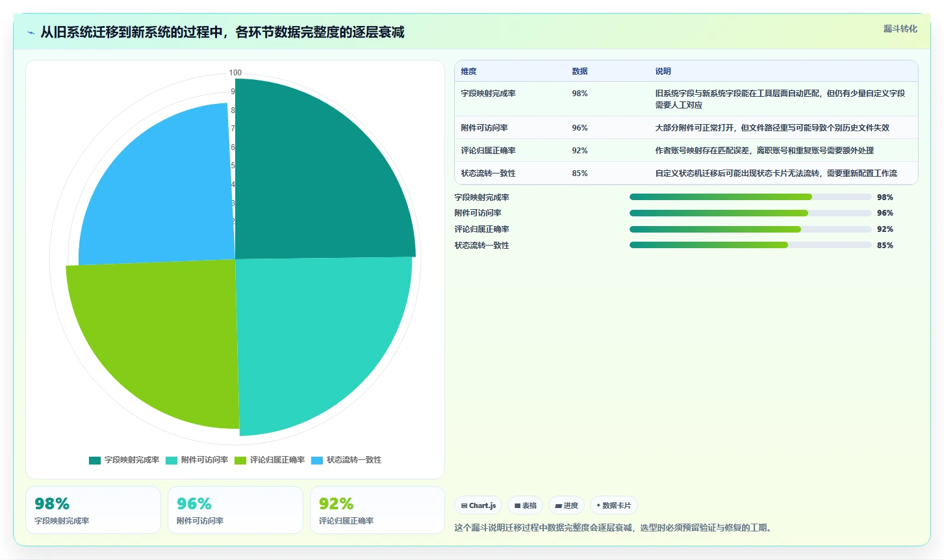Image resolution: width=944 pixels, height=560 pixels.
Task: Click the description starting 大部分附件可正常打开
Action: pos(772,128)
